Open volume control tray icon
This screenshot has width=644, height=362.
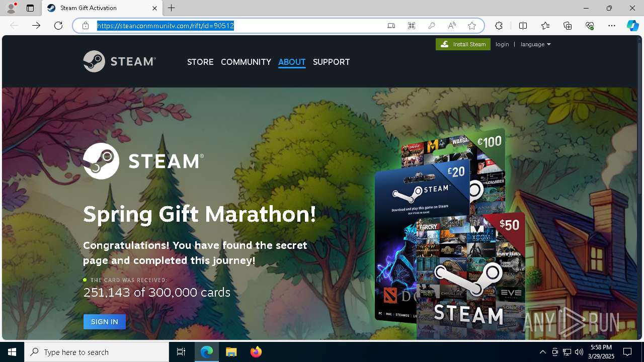point(579,352)
